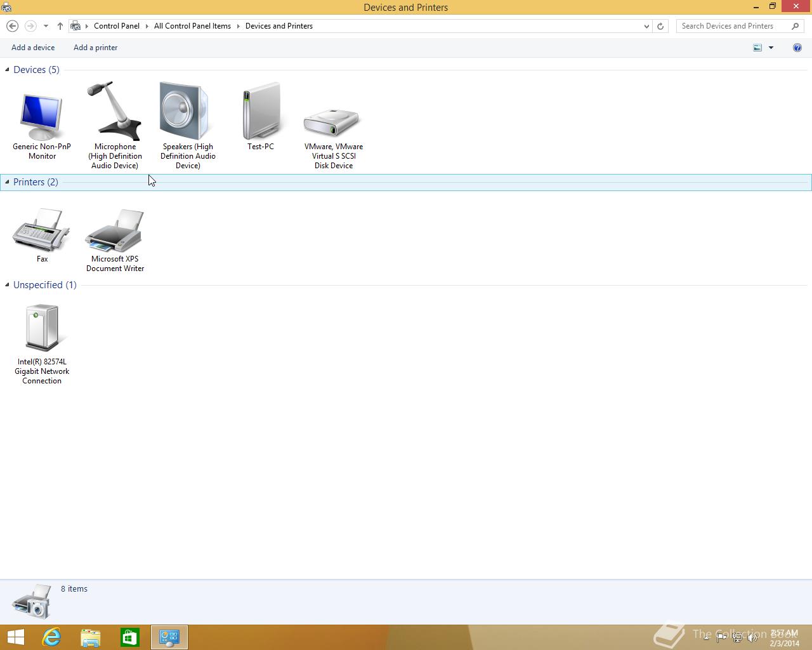Click the volume speaker tray icon
812x650 pixels.
(x=752, y=638)
